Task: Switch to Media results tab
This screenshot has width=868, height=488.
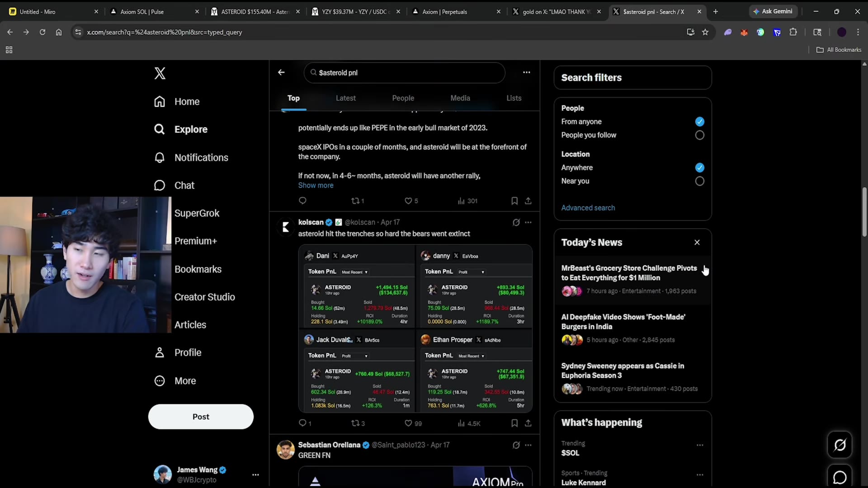Action: tap(460, 98)
